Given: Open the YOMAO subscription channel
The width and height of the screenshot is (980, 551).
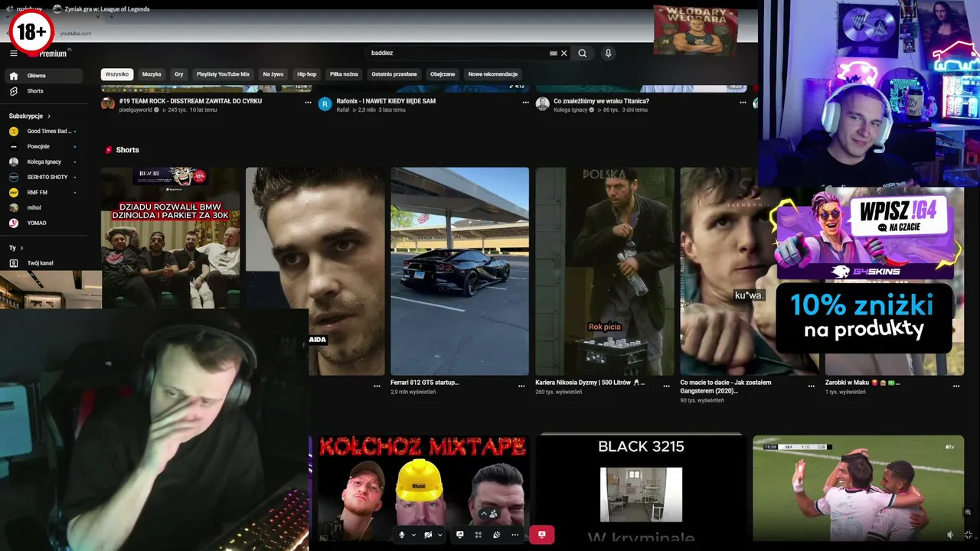Looking at the screenshot, I should click(x=43, y=223).
